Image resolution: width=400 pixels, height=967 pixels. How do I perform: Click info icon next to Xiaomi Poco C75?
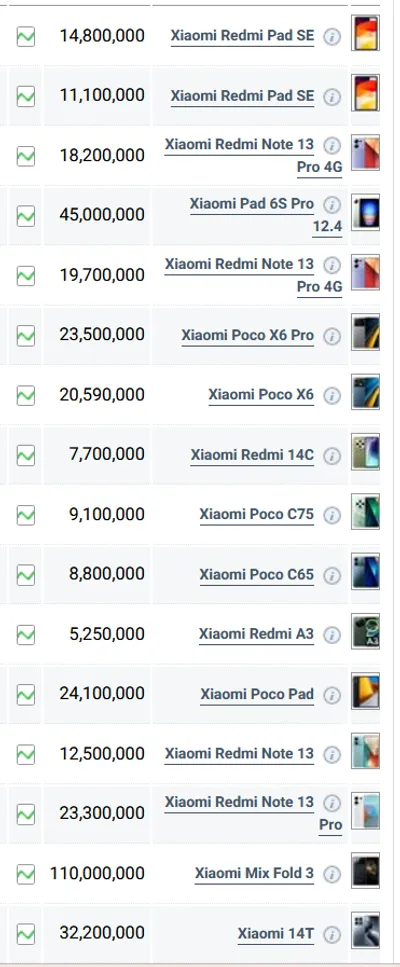click(x=332, y=515)
